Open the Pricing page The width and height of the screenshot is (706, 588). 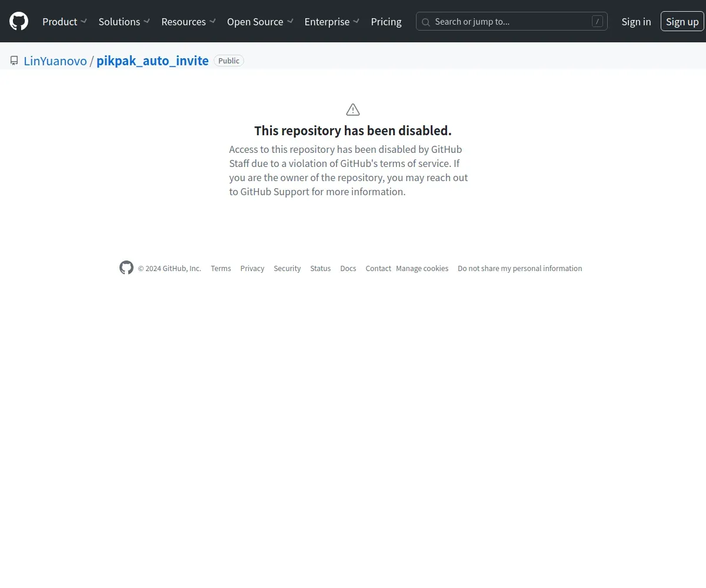[386, 22]
